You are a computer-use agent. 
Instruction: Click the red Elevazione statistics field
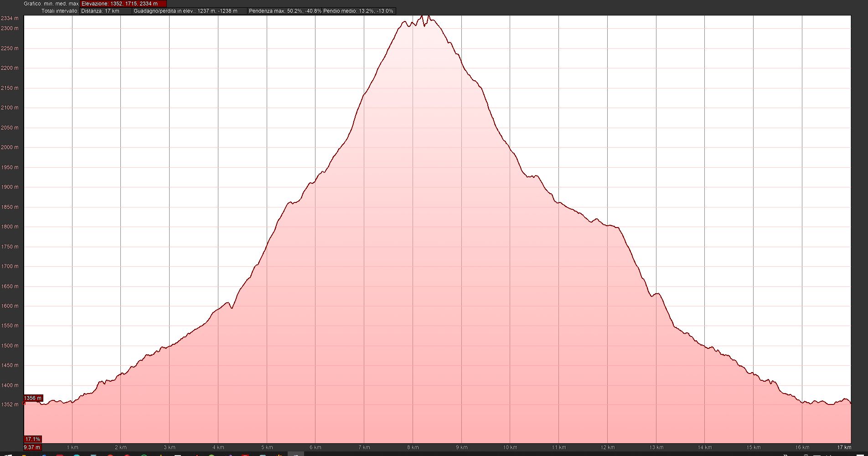(123, 4)
